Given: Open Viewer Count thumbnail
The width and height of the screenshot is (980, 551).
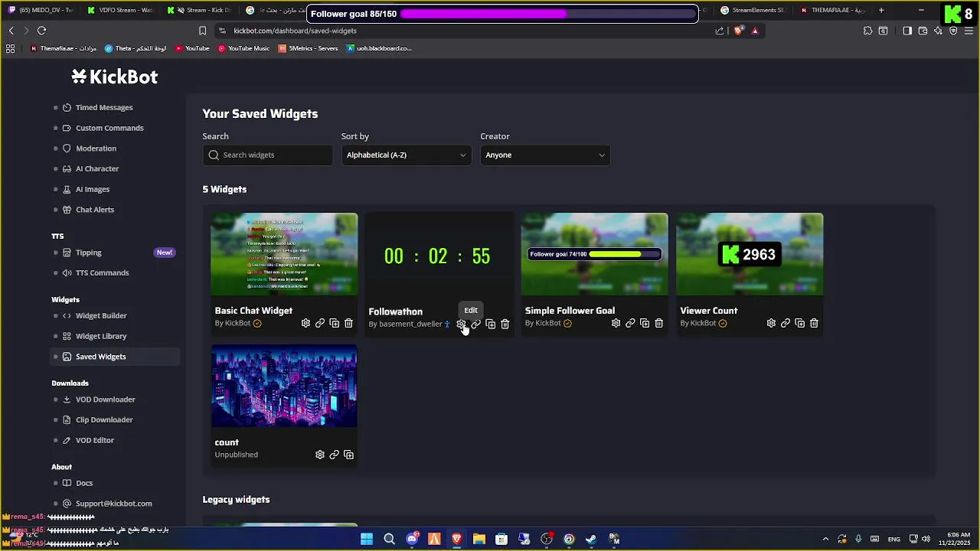Looking at the screenshot, I should tap(750, 254).
